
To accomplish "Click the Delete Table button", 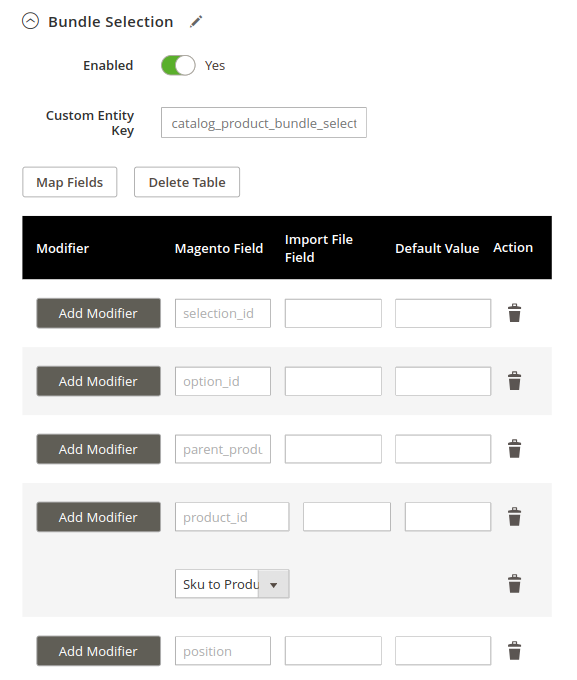I will coord(187,182).
